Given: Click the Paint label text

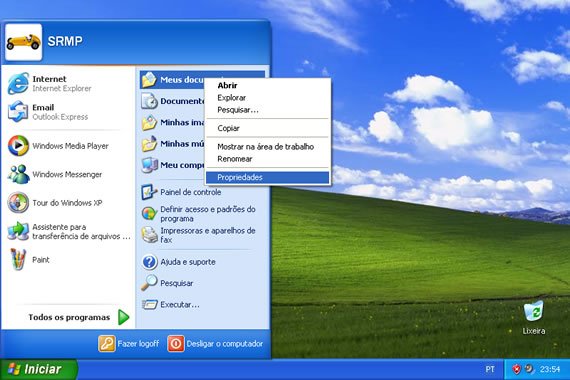Looking at the screenshot, I should 40,260.
